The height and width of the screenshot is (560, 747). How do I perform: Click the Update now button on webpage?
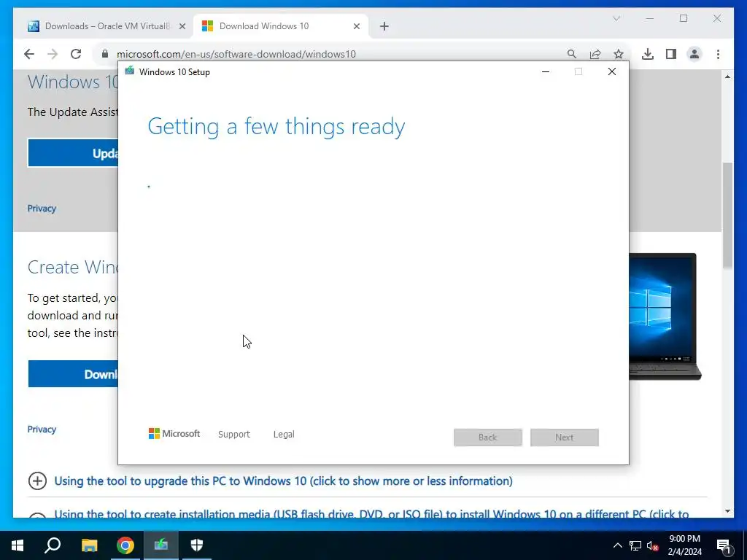point(73,153)
